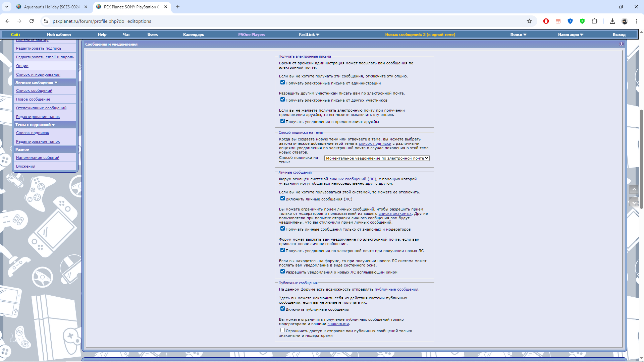Open Способ подписки на темы dropdown
Viewport: 644px width, 362px height.
[x=377, y=158]
